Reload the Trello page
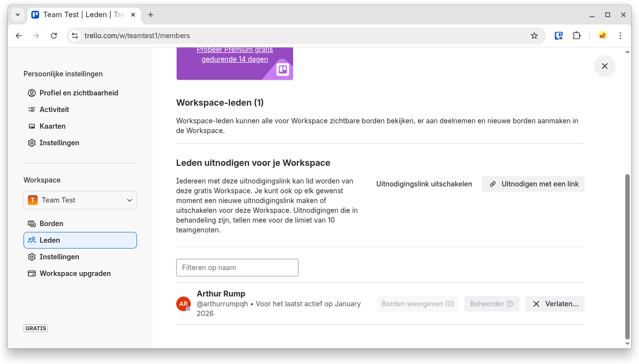Screen dimensions: 639x364 coord(54,36)
